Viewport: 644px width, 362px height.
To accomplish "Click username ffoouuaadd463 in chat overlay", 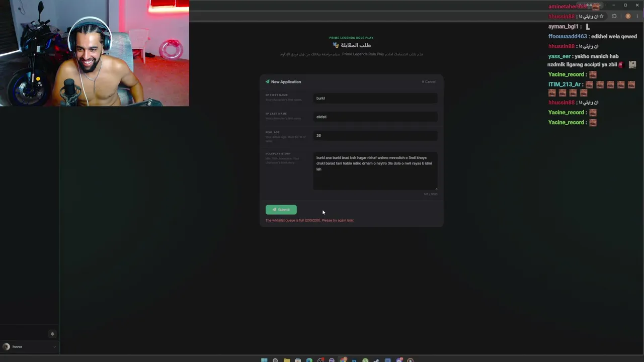I will click(x=568, y=37).
